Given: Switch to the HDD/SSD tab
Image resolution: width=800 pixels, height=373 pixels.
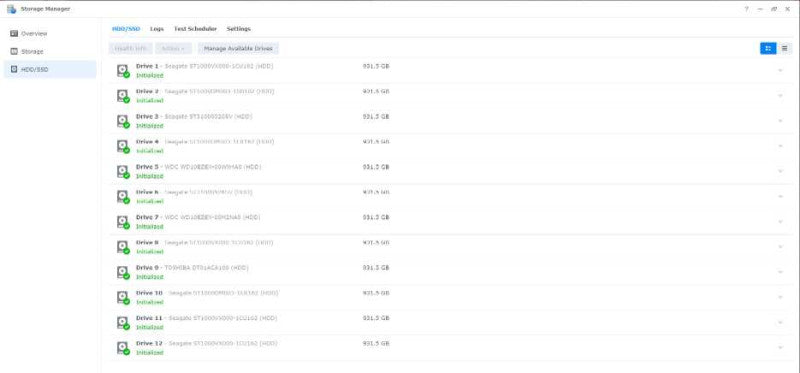Looking at the screenshot, I should (126, 29).
